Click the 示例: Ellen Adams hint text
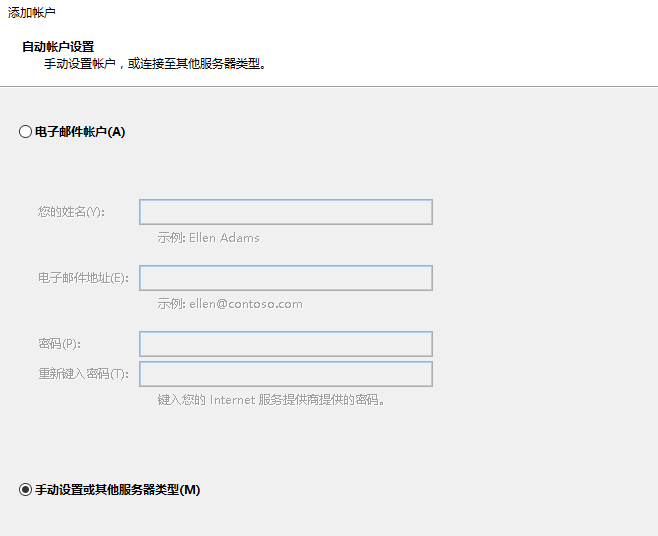 point(208,238)
